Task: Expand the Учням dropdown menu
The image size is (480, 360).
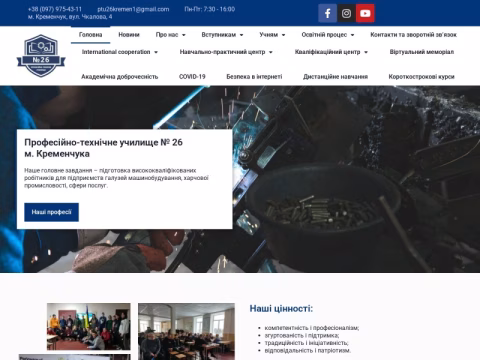Action: pyautogui.click(x=272, y=35)
